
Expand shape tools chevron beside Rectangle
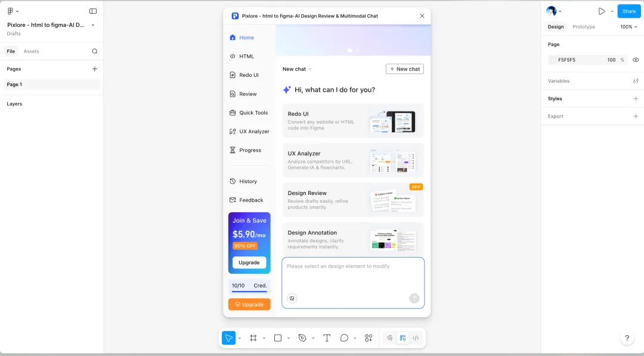(x=289, y=338)
